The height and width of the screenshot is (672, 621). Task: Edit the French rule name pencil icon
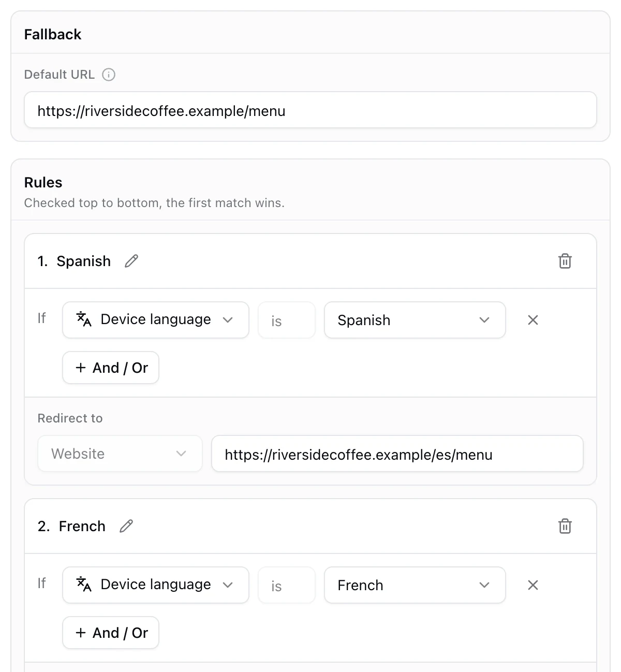(126, 526)
